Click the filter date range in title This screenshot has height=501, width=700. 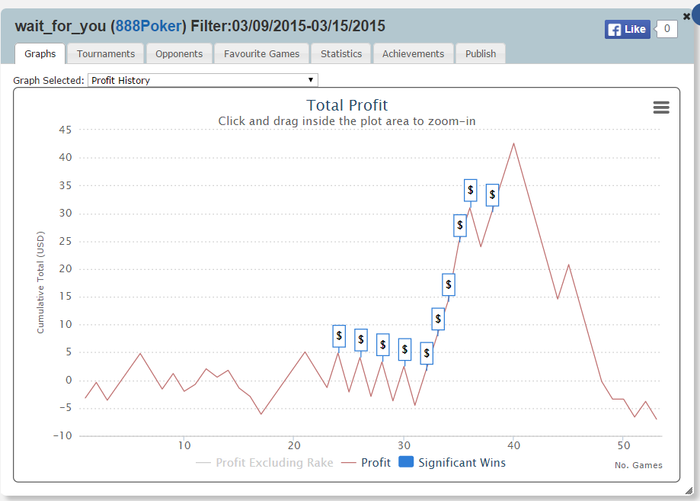click(x=308, y=26)
